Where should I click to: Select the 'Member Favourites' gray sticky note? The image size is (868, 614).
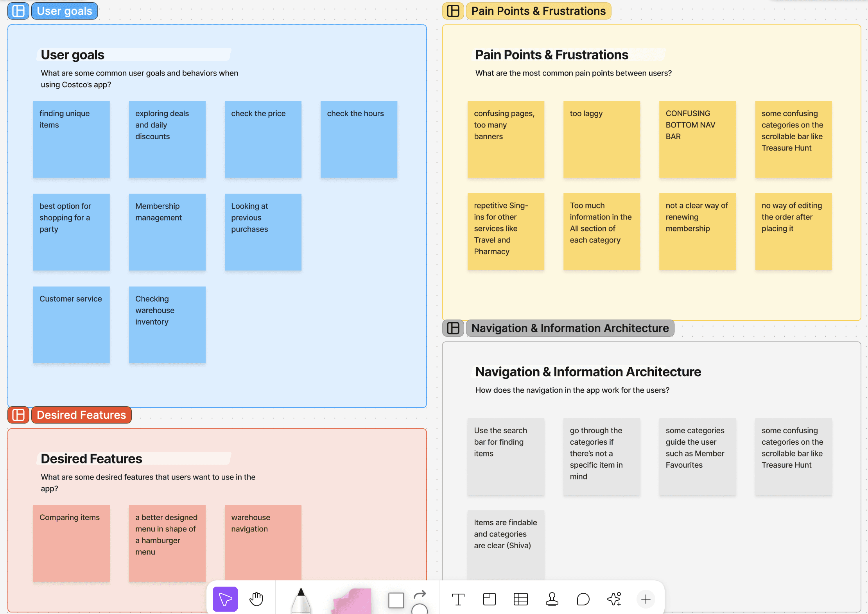pos(698,457)
